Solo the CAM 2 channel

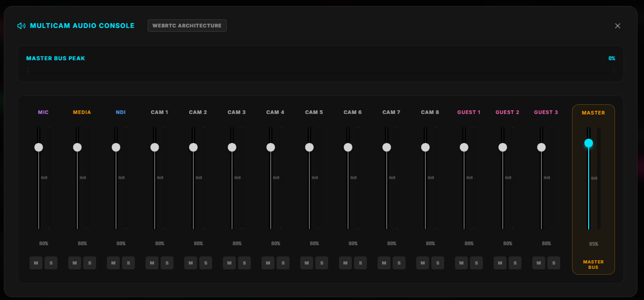click(x=206, y=263)
